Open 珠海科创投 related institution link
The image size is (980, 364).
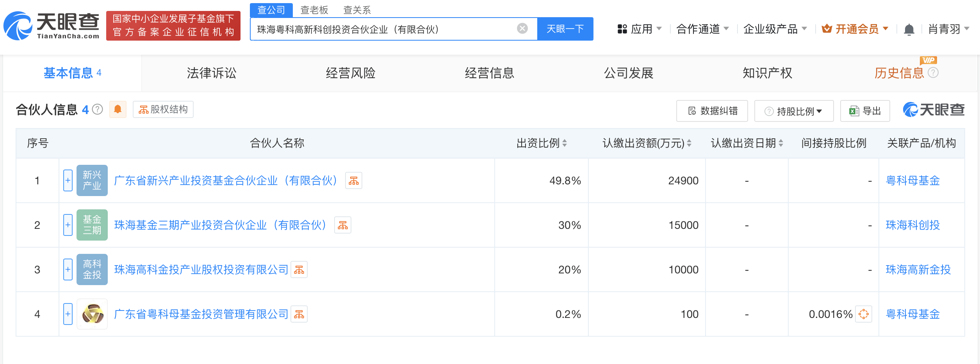tap(913, 225)
